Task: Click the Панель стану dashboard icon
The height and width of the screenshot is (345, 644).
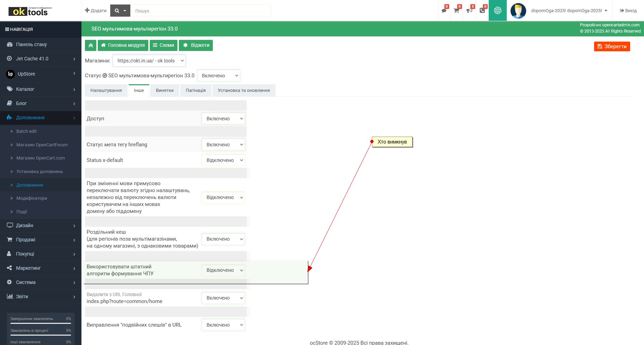Action: click(x=9, y=44)
